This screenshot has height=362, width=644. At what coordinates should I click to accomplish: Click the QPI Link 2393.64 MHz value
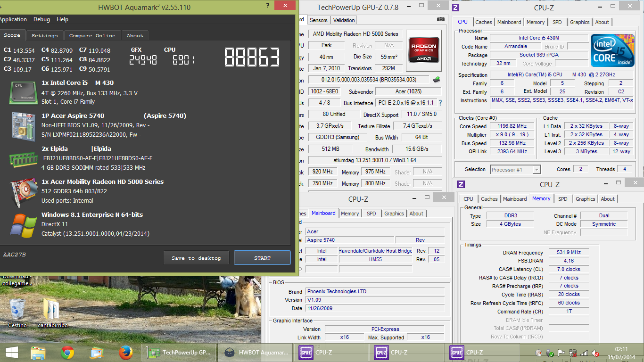[512, 151]
